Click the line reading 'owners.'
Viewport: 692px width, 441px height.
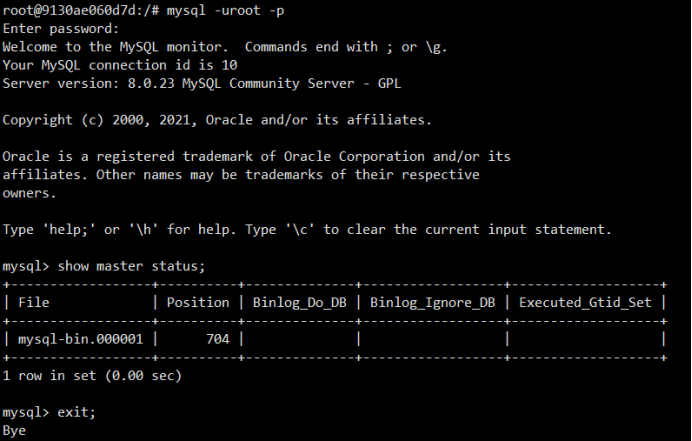(x=29, y=193)
